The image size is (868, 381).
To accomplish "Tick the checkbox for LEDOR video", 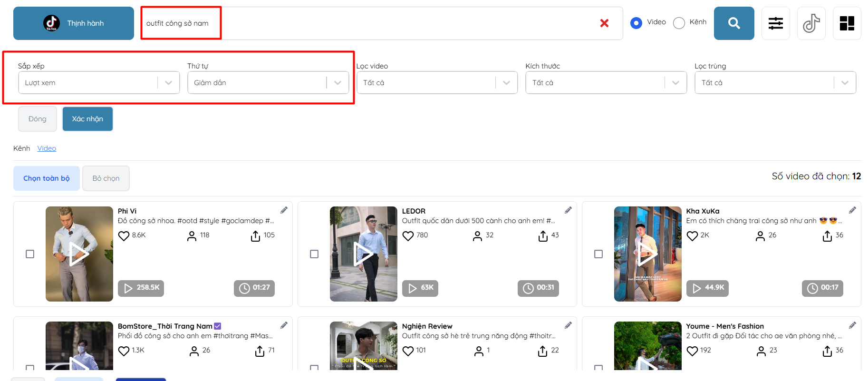I will click(x=314, y=254).
